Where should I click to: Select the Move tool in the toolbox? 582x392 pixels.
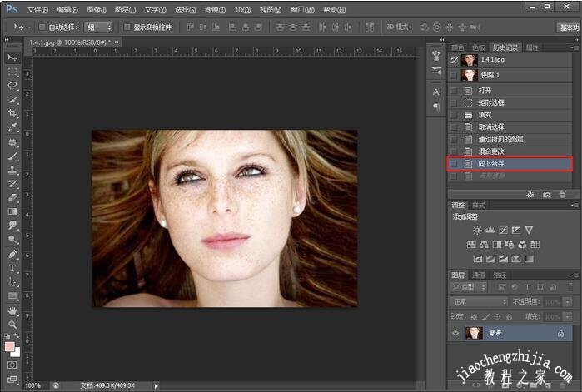[x=12, y=57]
